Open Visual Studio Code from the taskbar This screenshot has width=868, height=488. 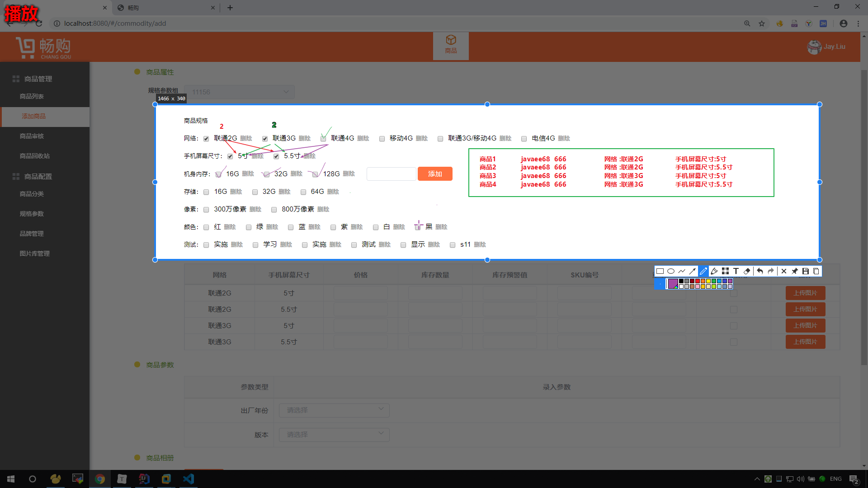[189, 479]
